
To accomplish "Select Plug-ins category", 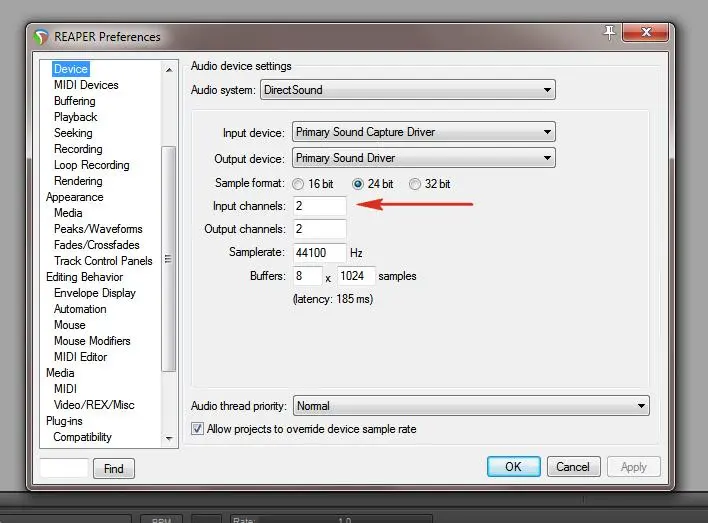I will [64, 421].
